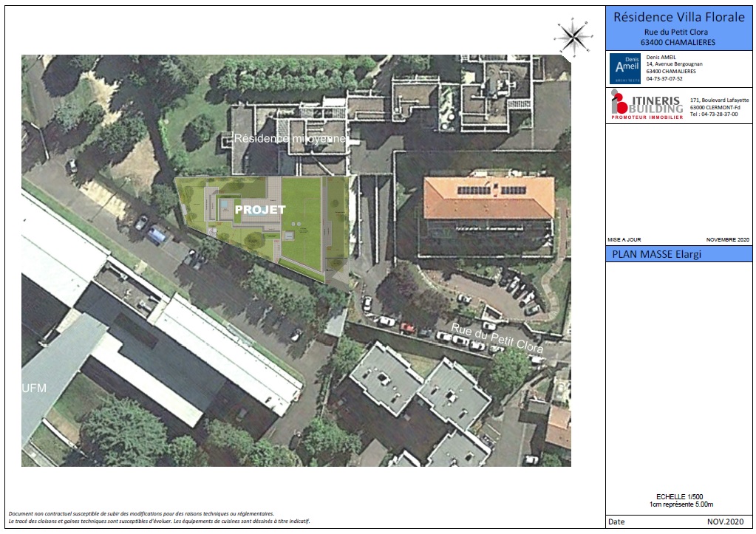Click the Date field label

(616, 521)
